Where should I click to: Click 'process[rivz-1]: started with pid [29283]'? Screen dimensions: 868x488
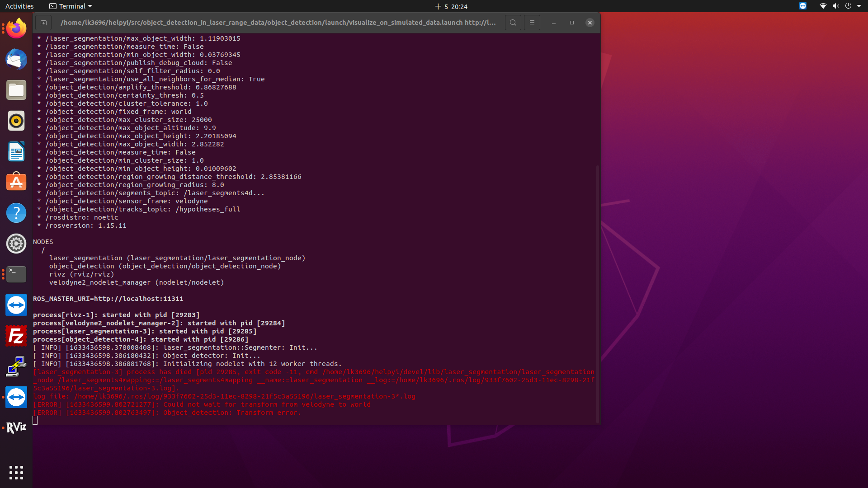pos(116,315)
